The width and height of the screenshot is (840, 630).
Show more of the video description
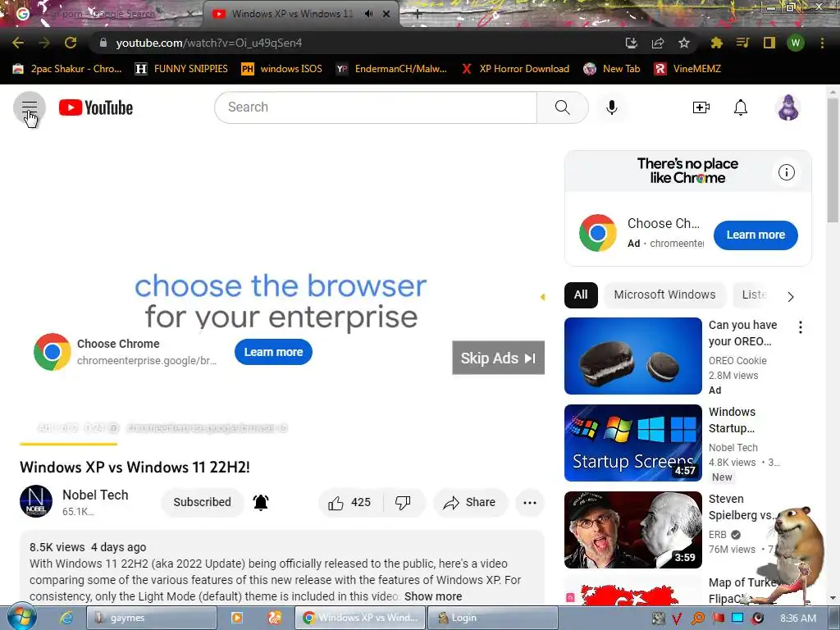click(x=433, y=596)
